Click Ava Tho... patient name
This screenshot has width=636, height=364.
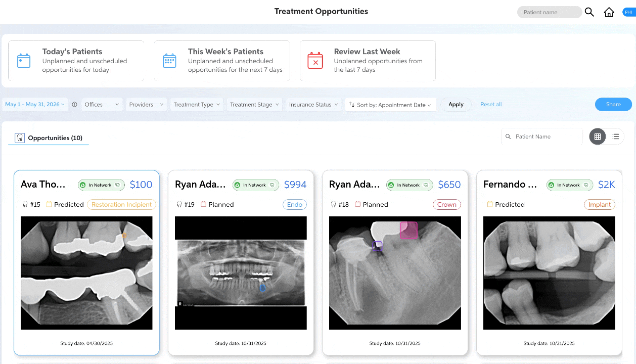point(43,185)
